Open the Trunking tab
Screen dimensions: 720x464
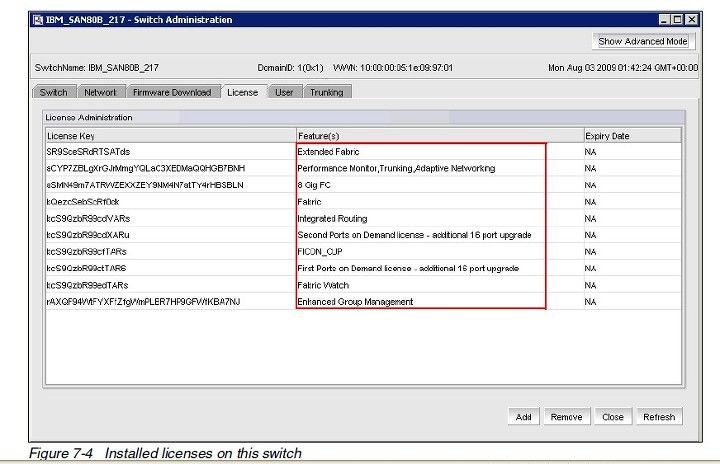pyautogui.click(x=326, y=92)
